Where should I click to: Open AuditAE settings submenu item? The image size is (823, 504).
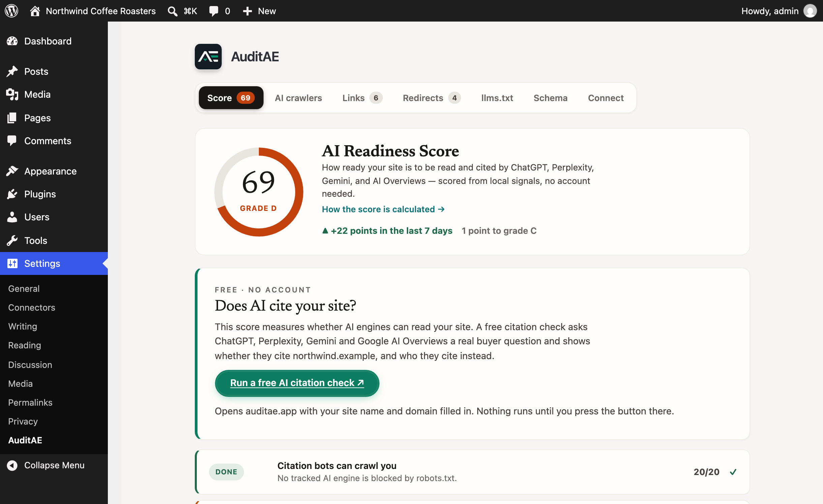pyautogui.click(x=25, y=440)
